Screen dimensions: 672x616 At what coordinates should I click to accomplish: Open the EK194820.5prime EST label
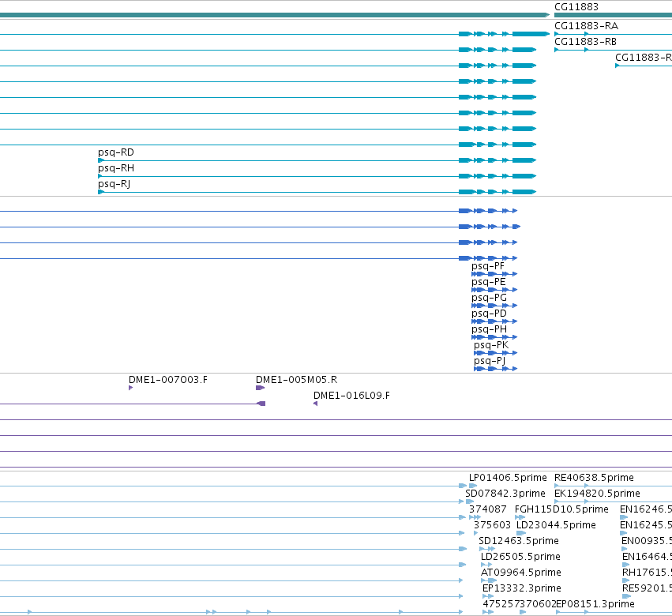coord(598,494)
